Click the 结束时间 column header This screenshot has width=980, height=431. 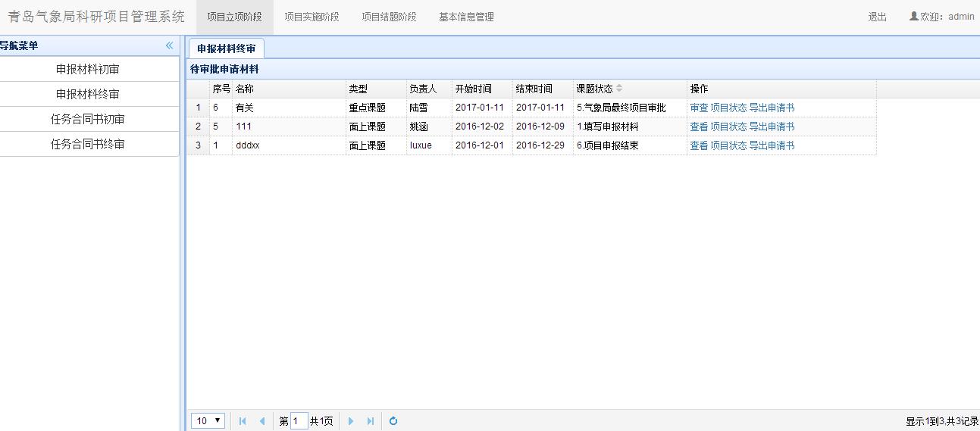(x=543, y=89)
